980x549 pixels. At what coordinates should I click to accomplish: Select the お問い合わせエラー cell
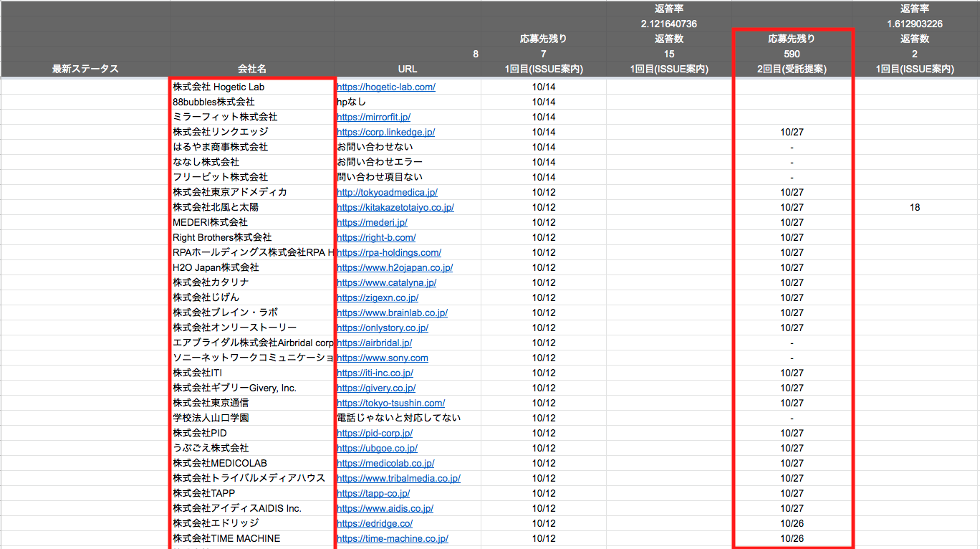click(408, 162)
